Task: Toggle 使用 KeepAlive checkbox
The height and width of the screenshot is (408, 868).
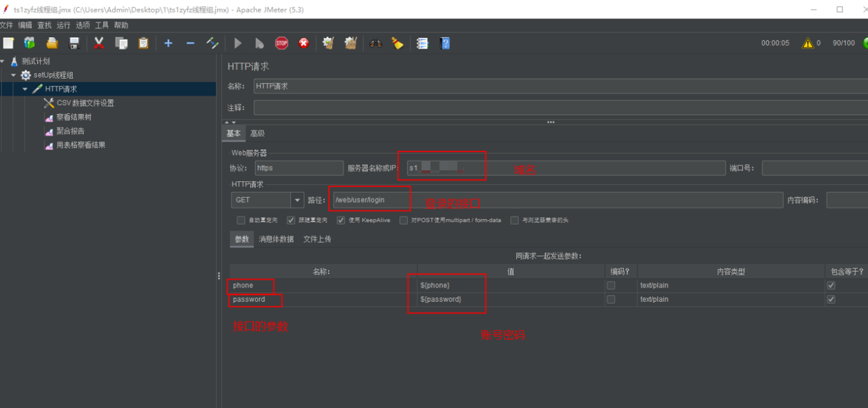Action: (x=341, y=220)
